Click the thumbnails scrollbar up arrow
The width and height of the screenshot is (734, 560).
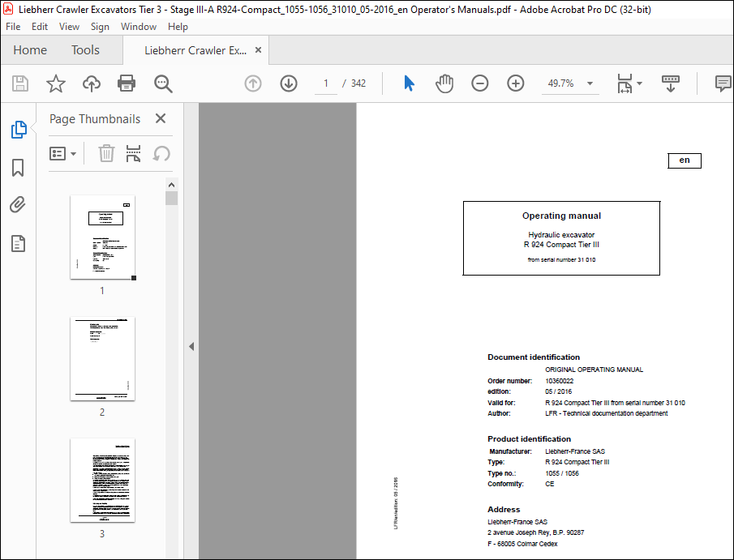point(171,185)
